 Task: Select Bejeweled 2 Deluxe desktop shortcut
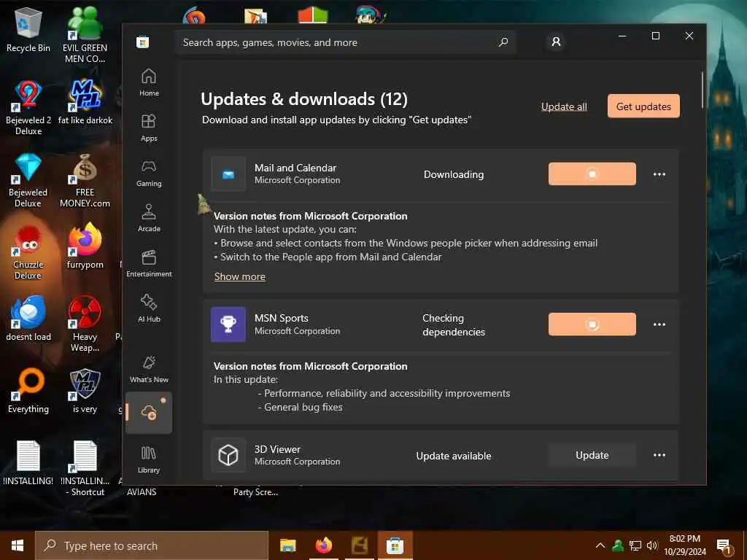click(28, 107)
